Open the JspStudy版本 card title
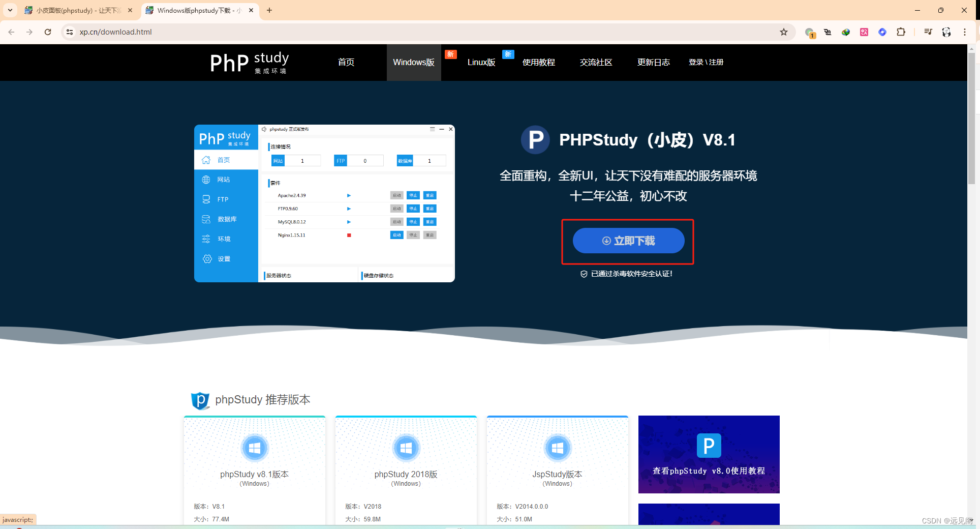The image size is (980, 529). tap(557, 474)
